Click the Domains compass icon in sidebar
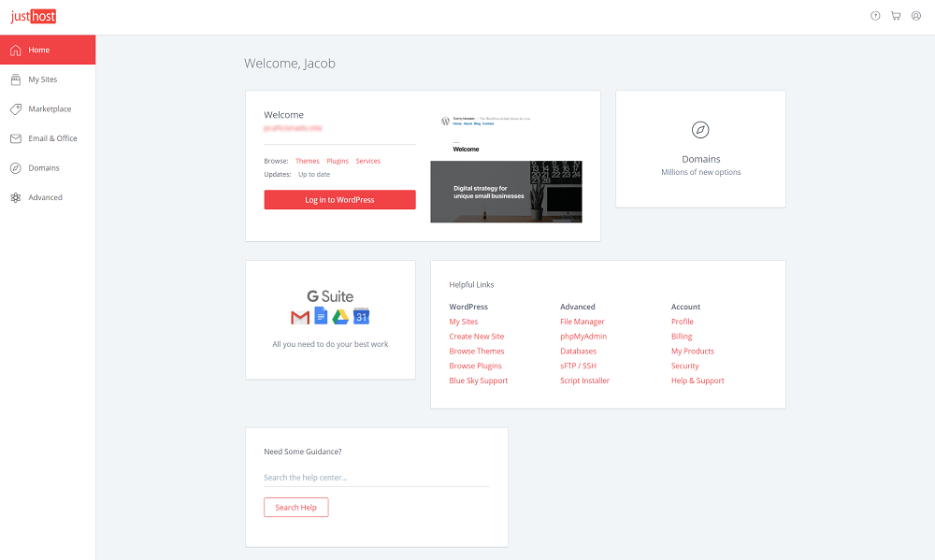 pos(16,168)
